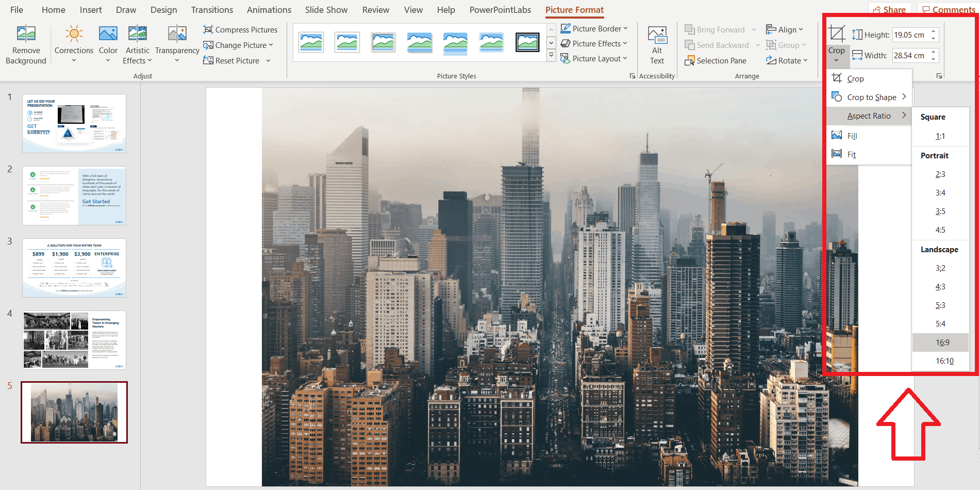Open Artistic Effects gallery

pos(137,45)
